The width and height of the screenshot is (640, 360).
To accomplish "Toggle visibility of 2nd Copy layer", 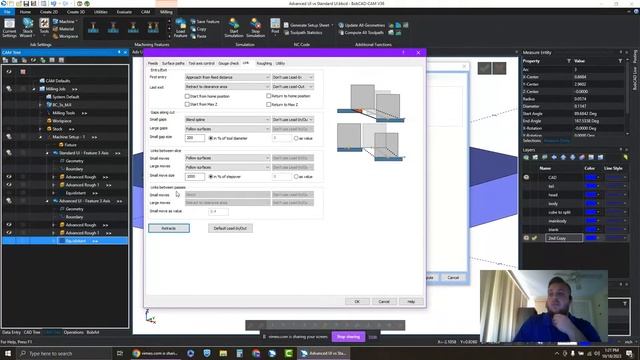I will click(x=527, y=238).
